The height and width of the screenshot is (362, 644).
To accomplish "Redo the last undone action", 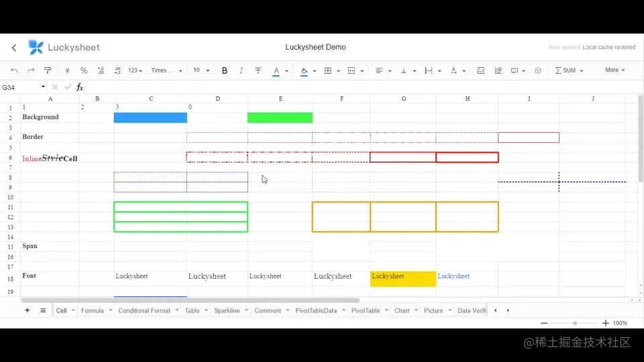I will pyautogui.click(x=31, y=70).
